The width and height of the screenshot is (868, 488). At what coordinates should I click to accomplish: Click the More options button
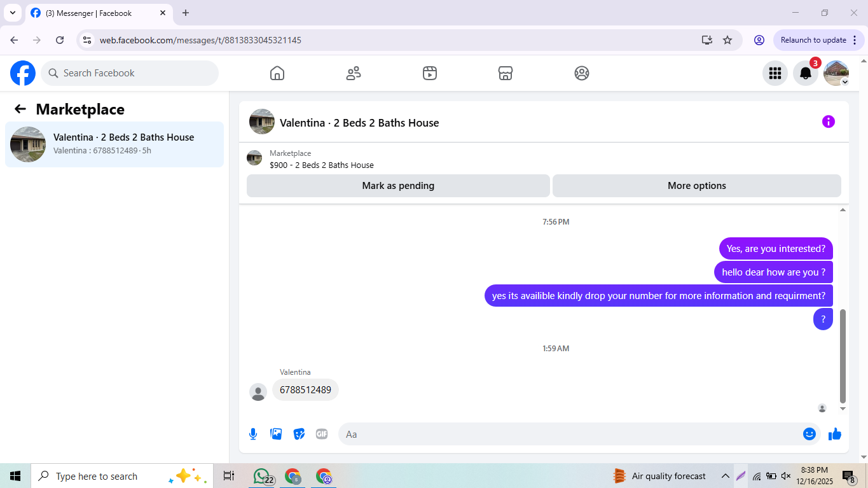[x=697, y=186]
